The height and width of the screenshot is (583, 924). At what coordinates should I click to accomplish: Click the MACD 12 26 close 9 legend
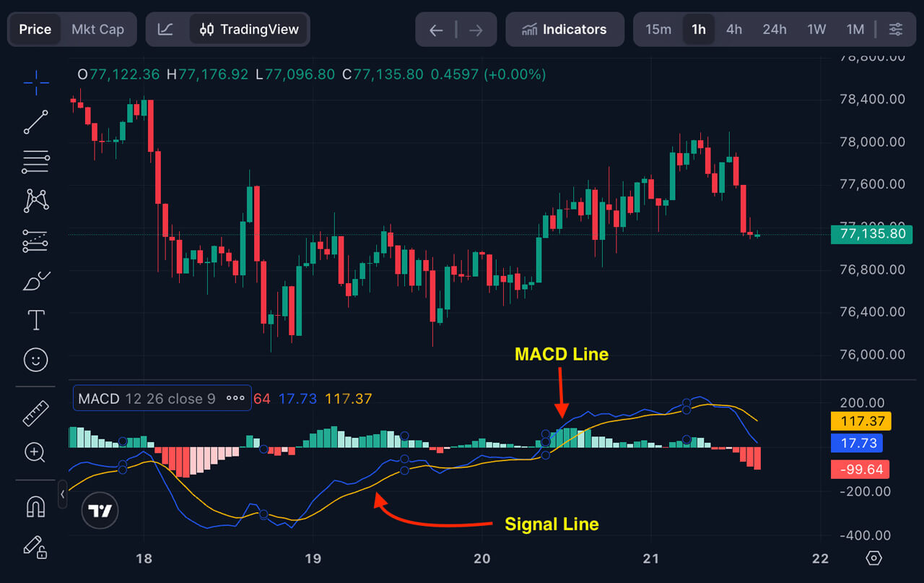pos(147,399)
